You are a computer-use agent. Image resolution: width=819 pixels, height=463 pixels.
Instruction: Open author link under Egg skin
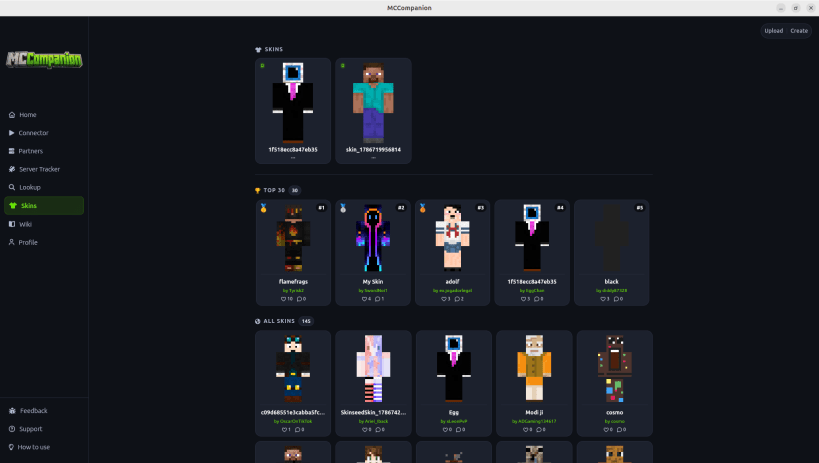tap(453, 421)
